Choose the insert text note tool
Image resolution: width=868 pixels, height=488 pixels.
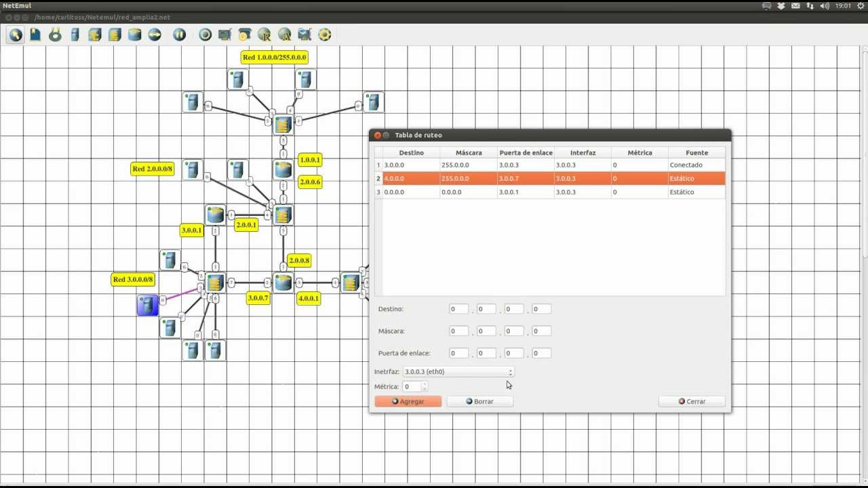pyautogui.click(x=35, y=35)
